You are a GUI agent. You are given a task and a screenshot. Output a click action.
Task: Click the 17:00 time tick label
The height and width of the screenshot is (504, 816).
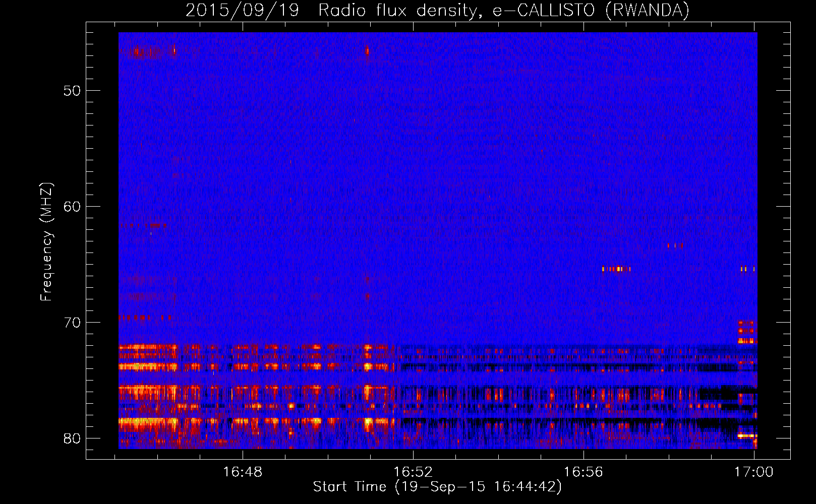[754, 472]
